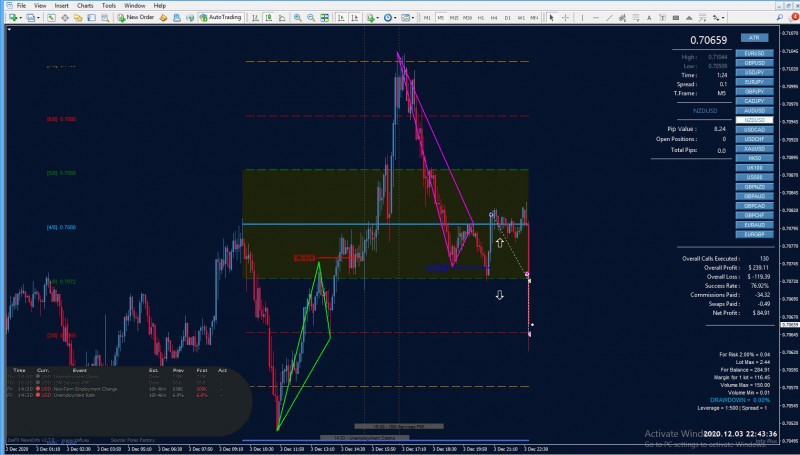Image resolution: width=800 pixels, height=455 pixels.
Task: Toggle the Data Window crosshair icon
Action: pos(65,18)
